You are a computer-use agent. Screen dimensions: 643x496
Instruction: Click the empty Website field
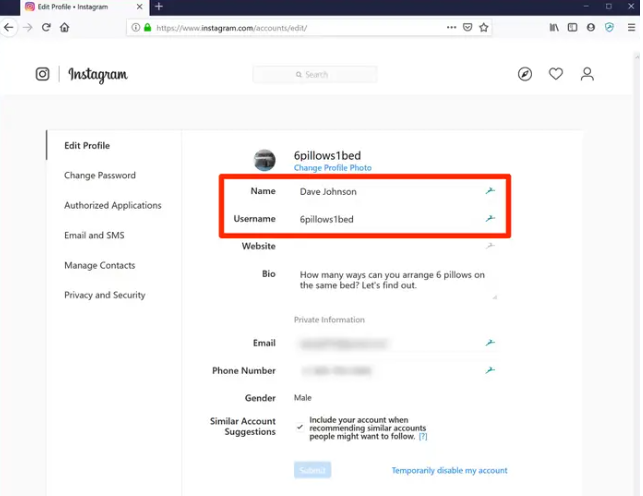click(396, 246)
